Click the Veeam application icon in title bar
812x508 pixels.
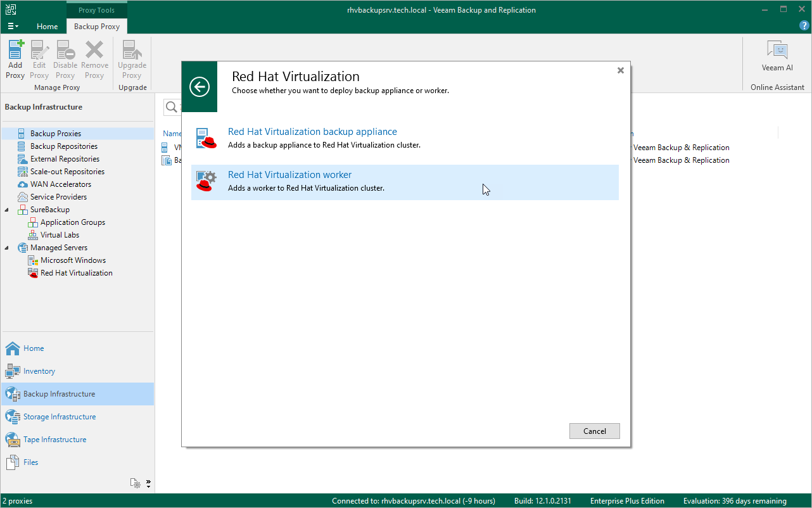pyautogui.click(x=11, y=10)
